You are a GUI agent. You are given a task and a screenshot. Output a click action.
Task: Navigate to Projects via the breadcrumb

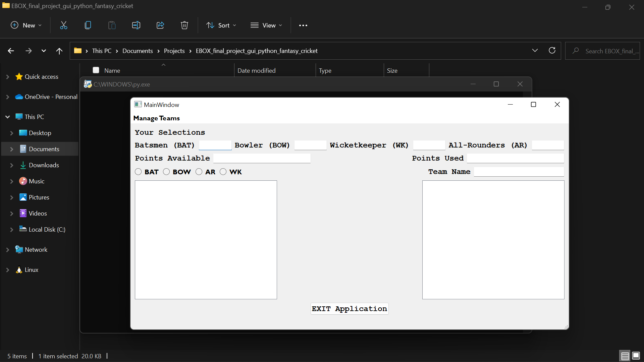(x=174, y=51)
